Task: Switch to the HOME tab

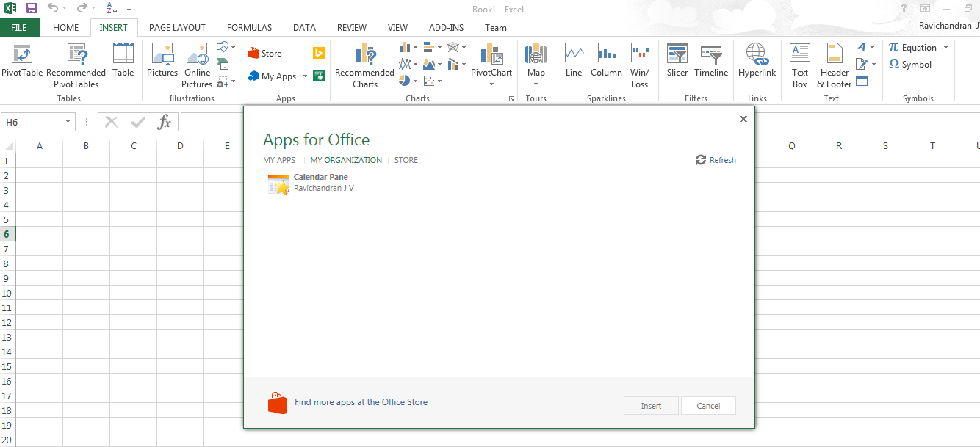Action: click(66, 28)
